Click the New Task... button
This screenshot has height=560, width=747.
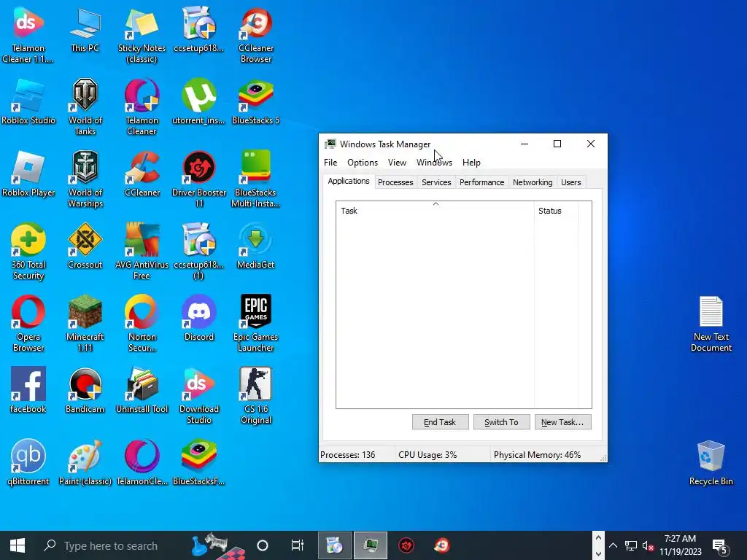562,422
